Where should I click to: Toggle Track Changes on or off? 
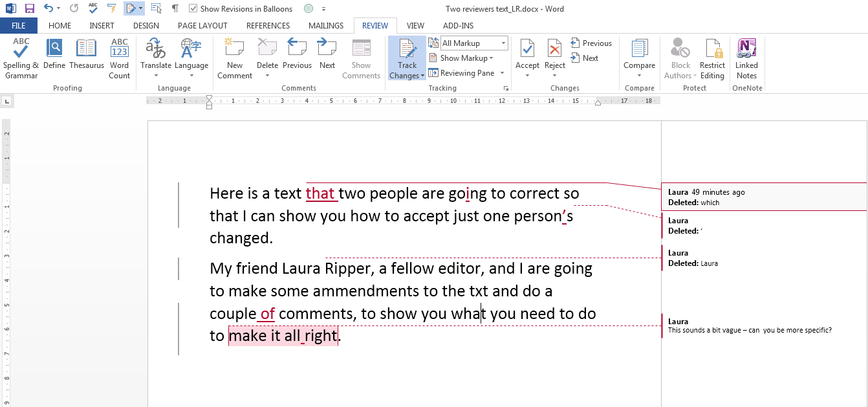407,50
